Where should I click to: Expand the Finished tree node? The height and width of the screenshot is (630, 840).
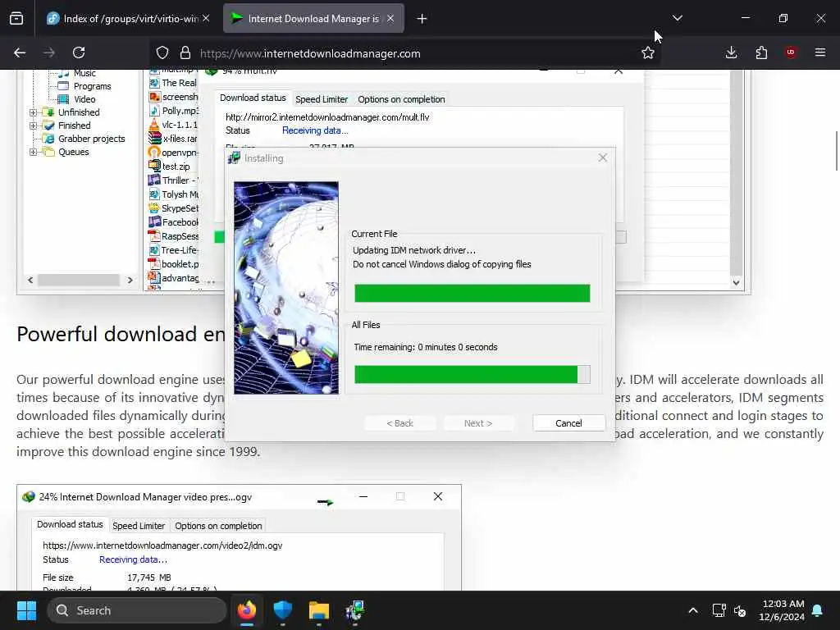(33, 126)
